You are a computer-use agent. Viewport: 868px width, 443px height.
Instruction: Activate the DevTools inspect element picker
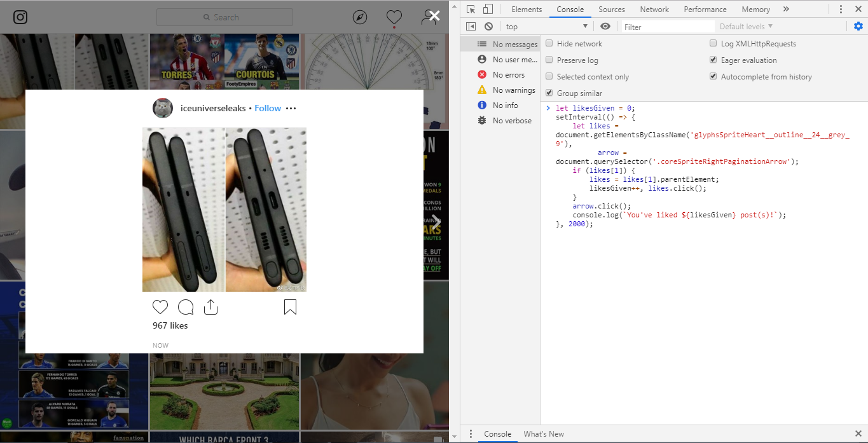point(471,9)
